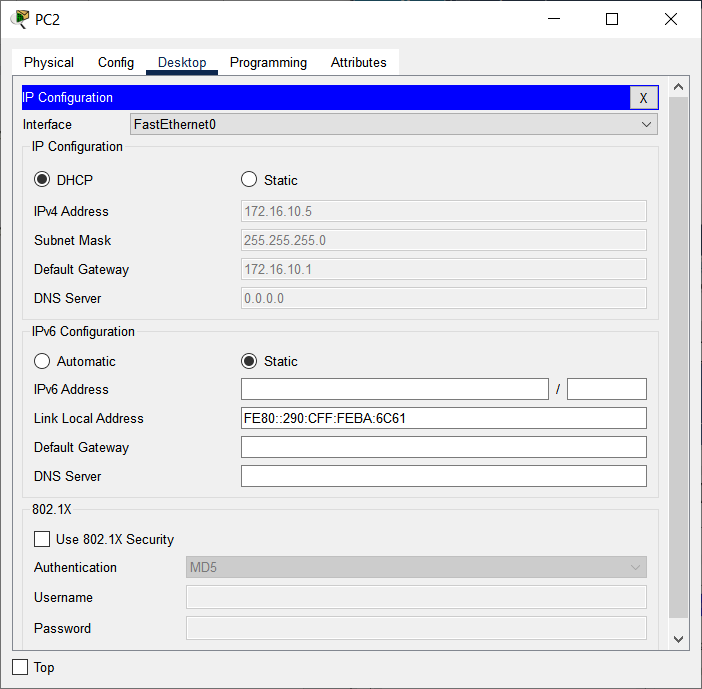Go to the Attributes tab
The width and height of the screenshot is (702, 689).
click(x=359, y=62)
